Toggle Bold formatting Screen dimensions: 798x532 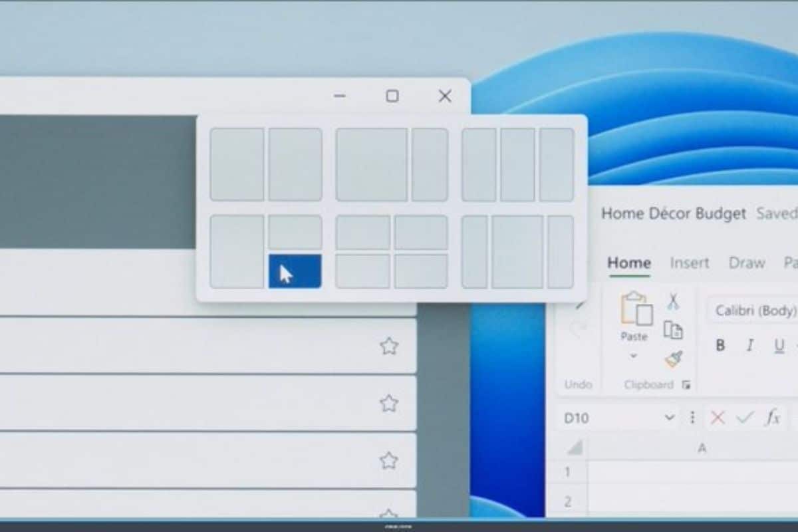click(x=720, y=346)
